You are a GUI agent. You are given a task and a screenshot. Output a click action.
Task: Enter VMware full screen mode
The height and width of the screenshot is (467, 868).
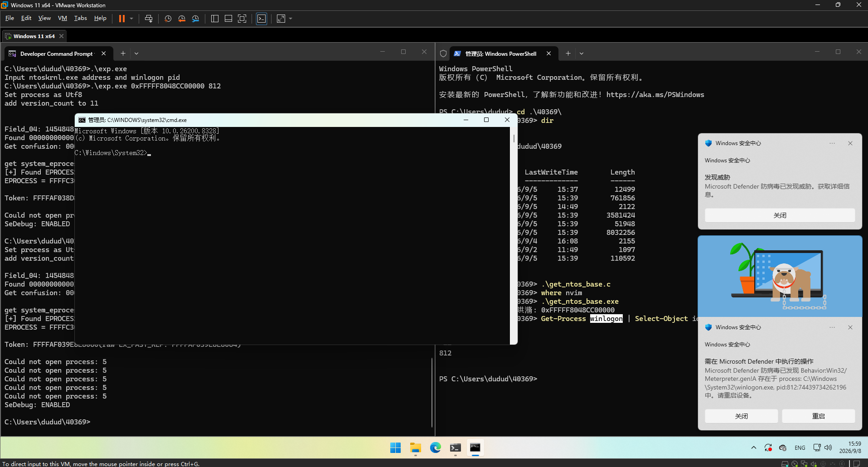tap(242, 19)
